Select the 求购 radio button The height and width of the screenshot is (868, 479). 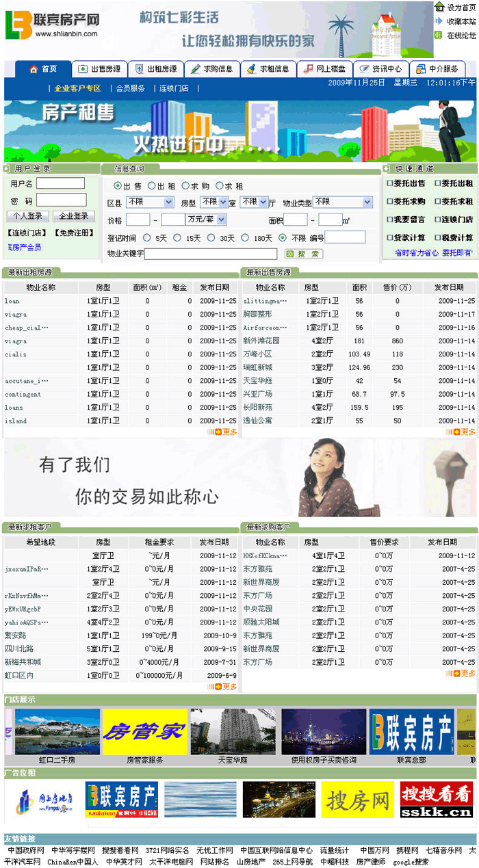[185, 186]
